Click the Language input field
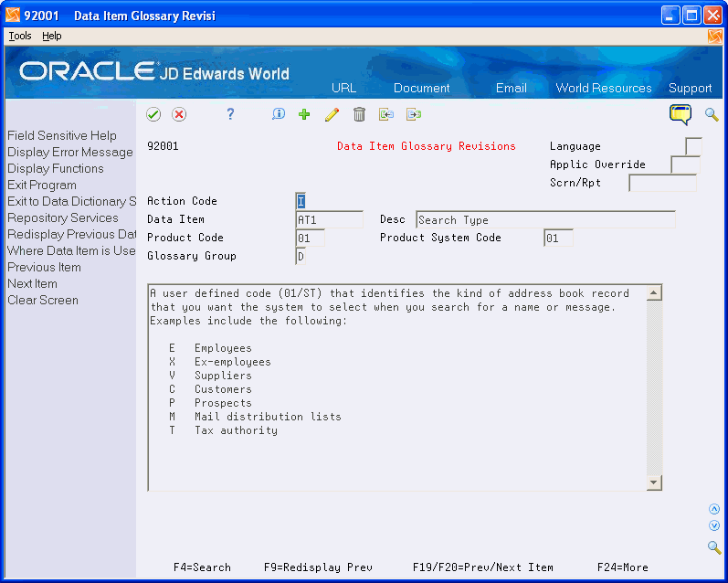 click(x=693, y=146)
